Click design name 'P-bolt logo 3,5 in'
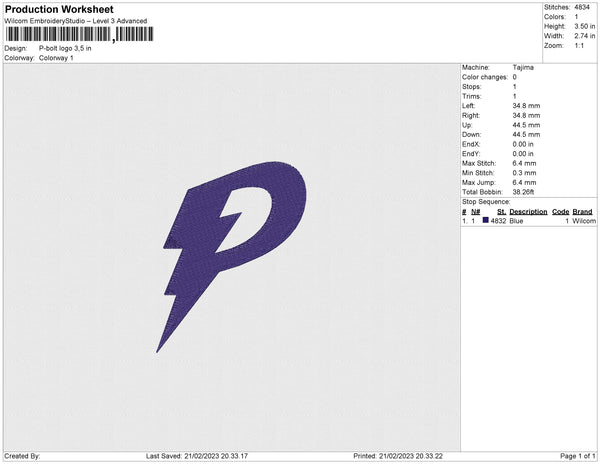 (65, 48)
